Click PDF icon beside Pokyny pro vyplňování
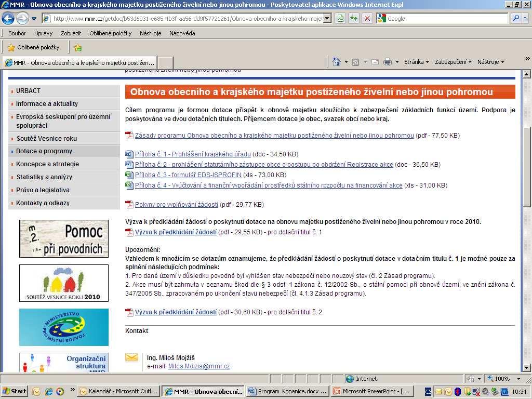This screenshot has height=399, width=532. point(129,204)
